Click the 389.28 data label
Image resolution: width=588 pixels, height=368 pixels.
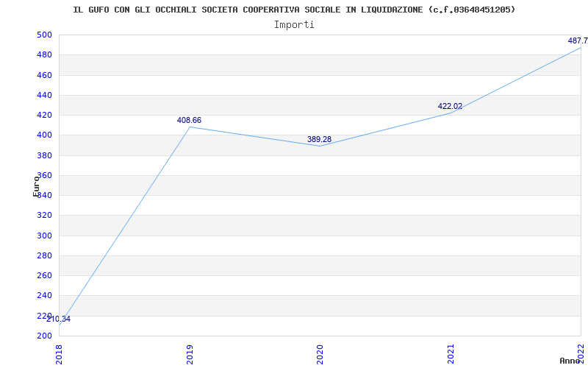[319, 139]
